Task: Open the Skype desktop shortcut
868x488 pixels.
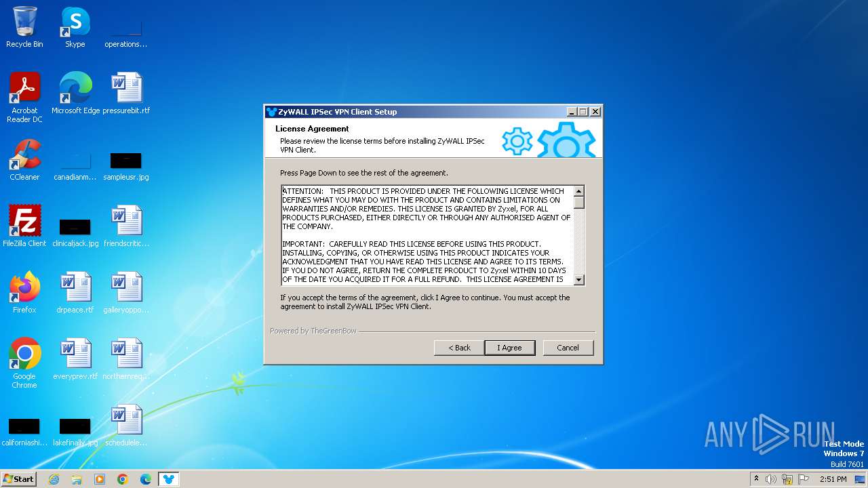Action: click(75, 28)
